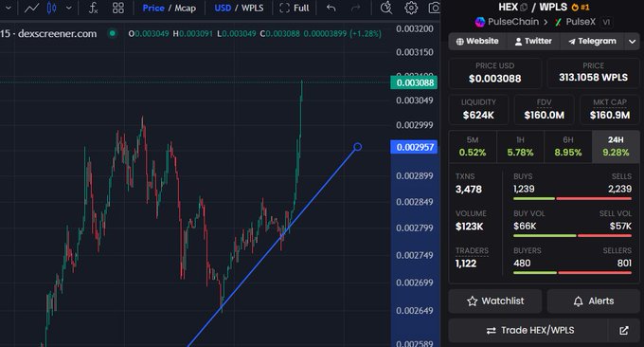Select the 1H change tab
644x347 pixels.
(x=520, y=147)
